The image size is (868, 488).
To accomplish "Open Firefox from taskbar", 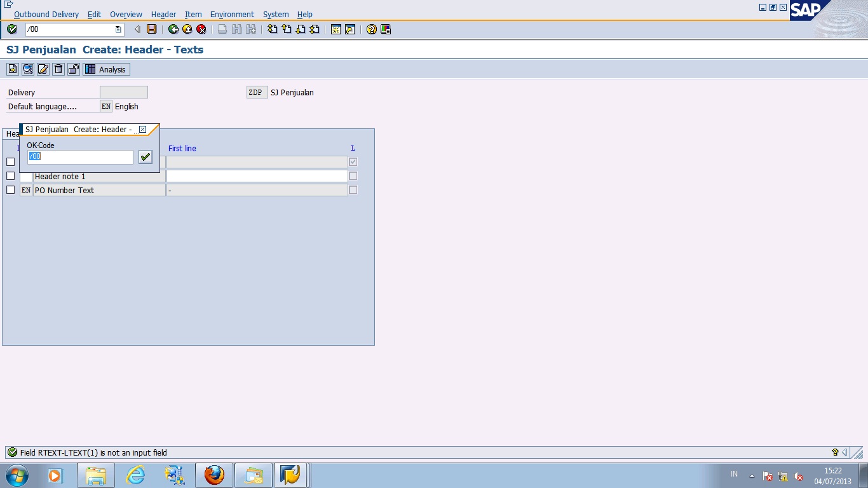I will pos(214,475).
